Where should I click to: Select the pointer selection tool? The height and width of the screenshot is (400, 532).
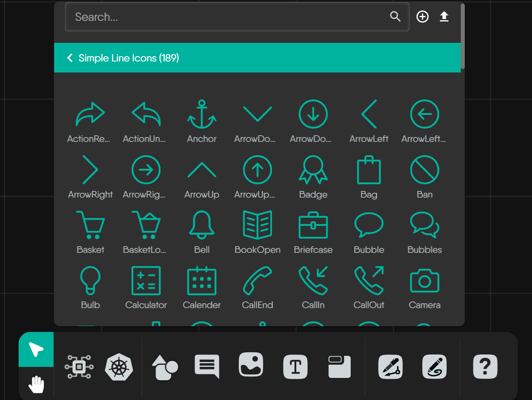[36, 349]
